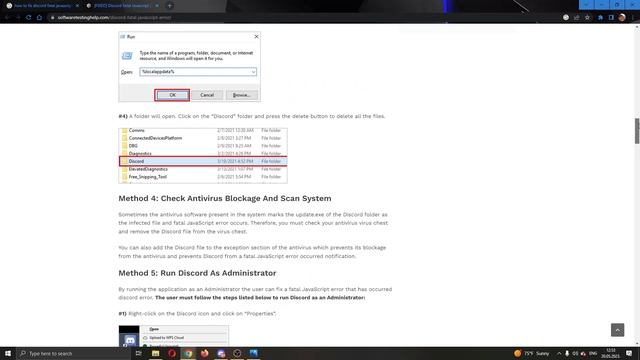Open Opera browser from the taskbar

(172, 353)
